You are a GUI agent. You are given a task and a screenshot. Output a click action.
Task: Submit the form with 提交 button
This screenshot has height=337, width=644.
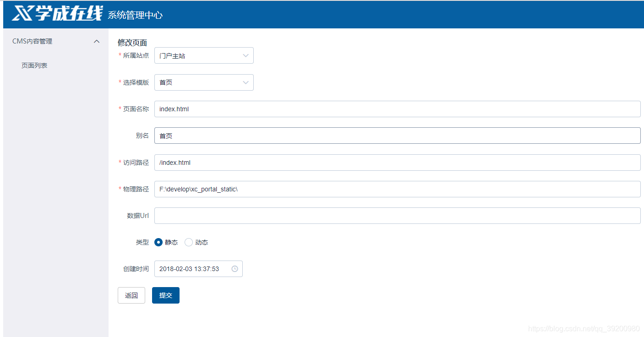(x=166, y=295)
